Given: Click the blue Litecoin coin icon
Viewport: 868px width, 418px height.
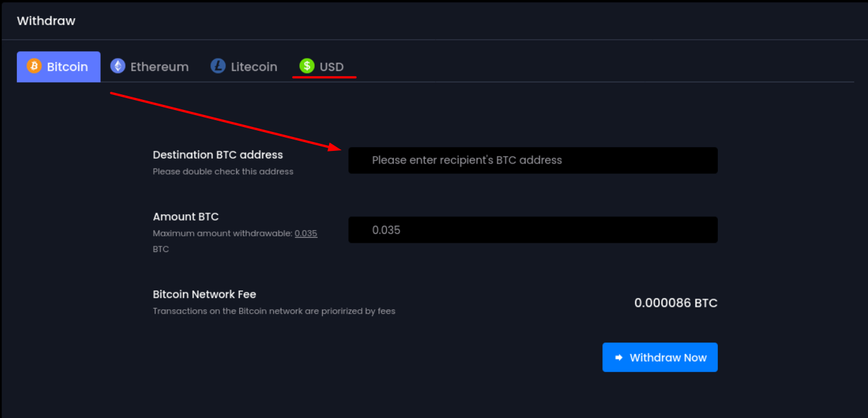Looking at the screenshot, I should [218, 66].
